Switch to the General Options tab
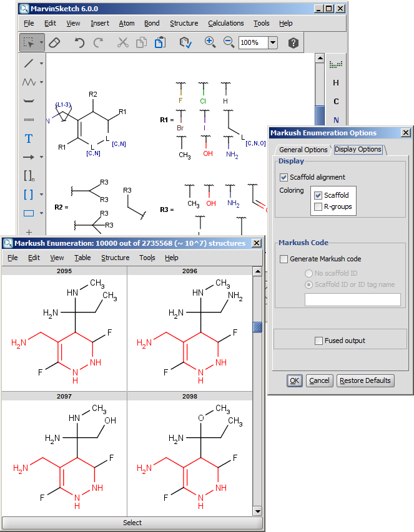This screenshot has height=532, width=414. pos(303,150)
